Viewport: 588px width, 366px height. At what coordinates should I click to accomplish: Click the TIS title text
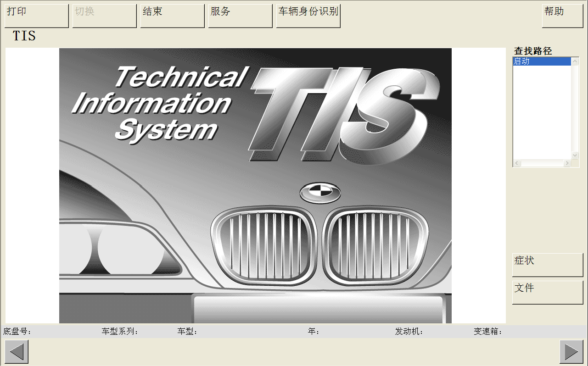click(24, 36)
